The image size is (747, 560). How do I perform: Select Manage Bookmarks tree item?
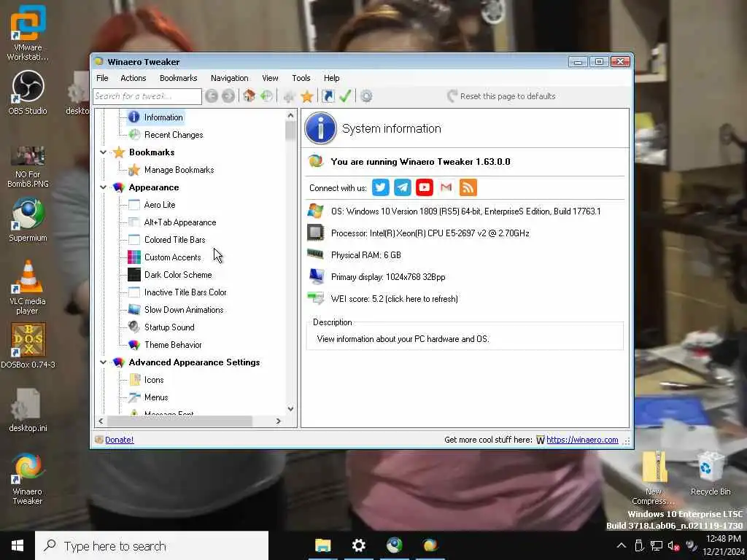pos(179,170)
